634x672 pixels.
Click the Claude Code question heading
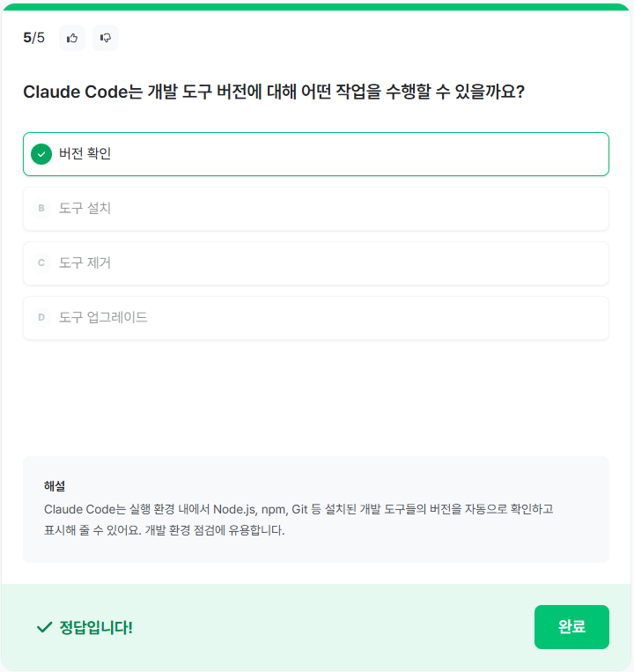click(274, 92)
